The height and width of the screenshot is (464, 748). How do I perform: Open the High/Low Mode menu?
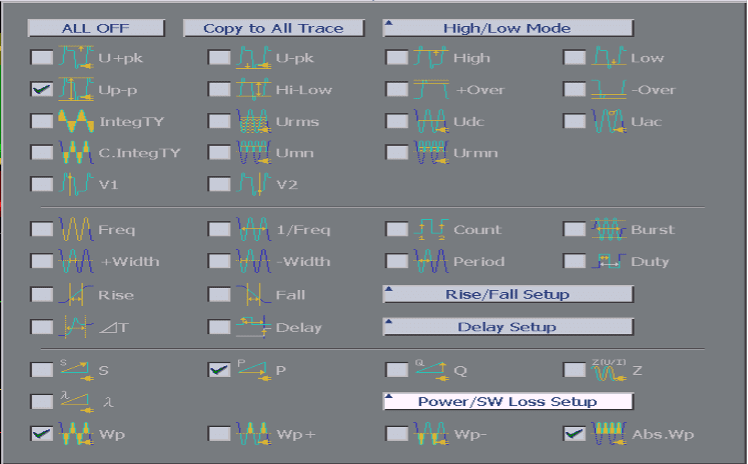pyautogui.click(x=508, y=28)
